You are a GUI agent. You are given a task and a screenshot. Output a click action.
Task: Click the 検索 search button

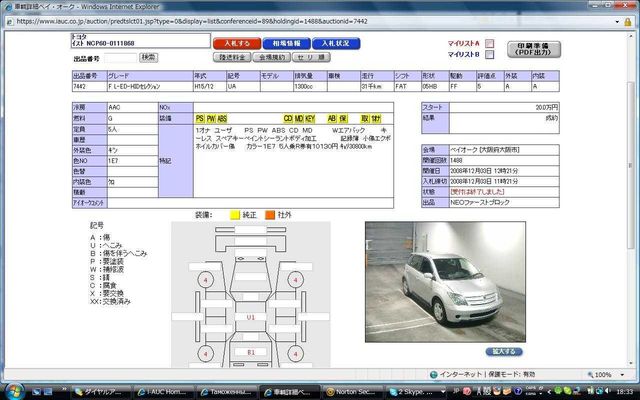coord(148,57)
